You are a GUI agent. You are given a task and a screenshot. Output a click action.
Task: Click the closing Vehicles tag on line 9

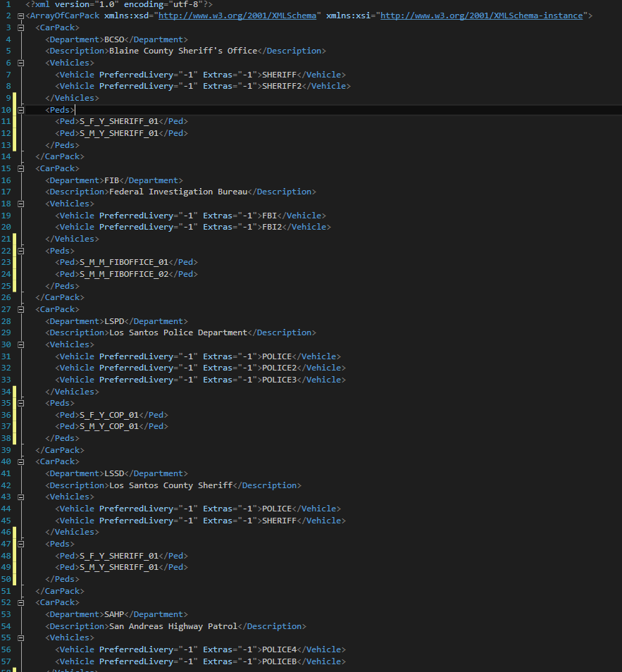point(72,98)
